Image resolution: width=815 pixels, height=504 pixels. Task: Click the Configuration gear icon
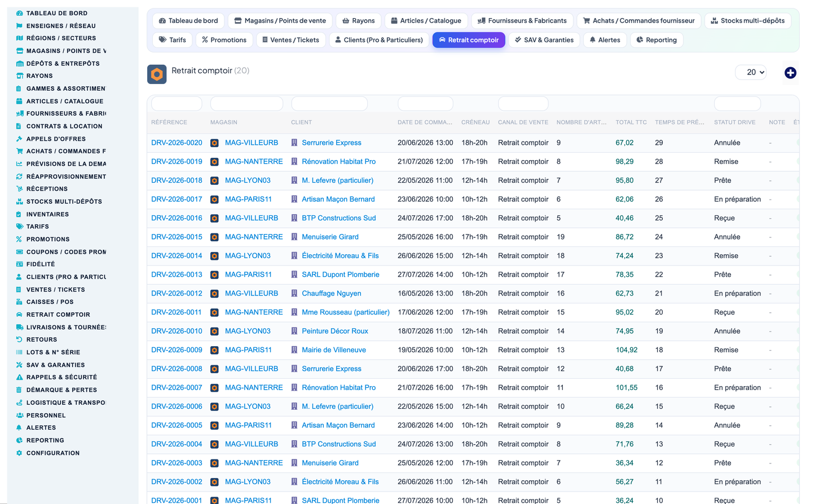20,453
